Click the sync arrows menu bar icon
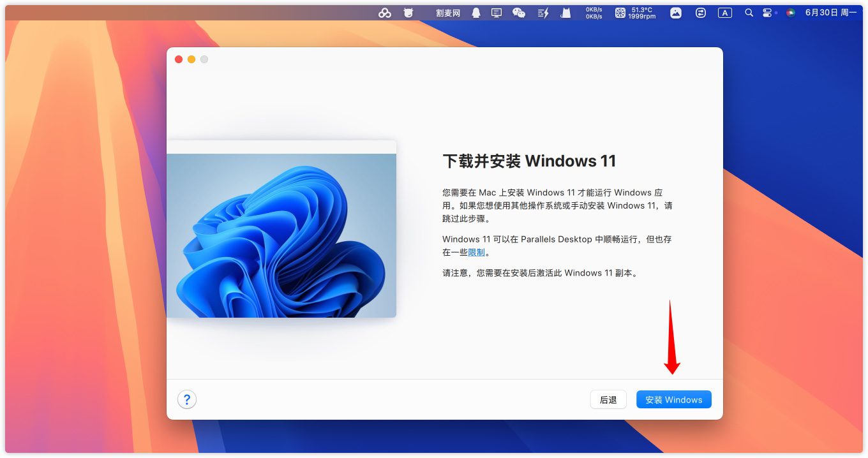868x458 pixels. (701, 13)
